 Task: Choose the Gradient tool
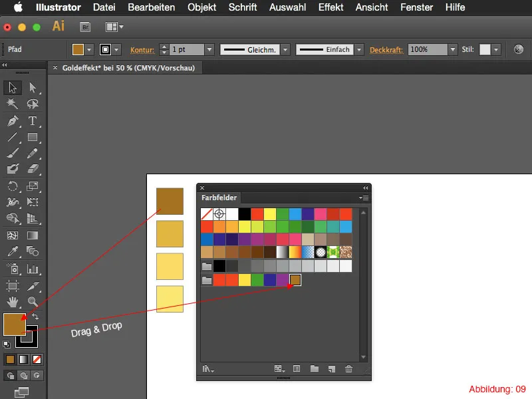click(x=33, y=235)
